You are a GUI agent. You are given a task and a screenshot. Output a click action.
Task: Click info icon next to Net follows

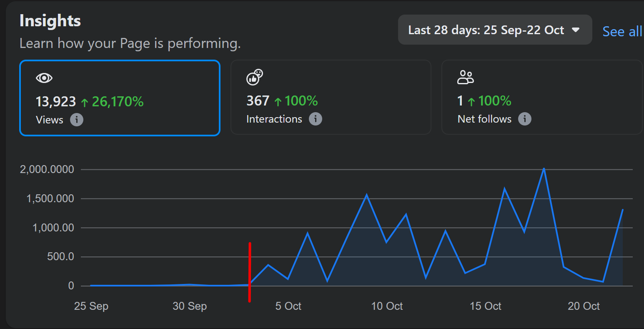(525, 119)
